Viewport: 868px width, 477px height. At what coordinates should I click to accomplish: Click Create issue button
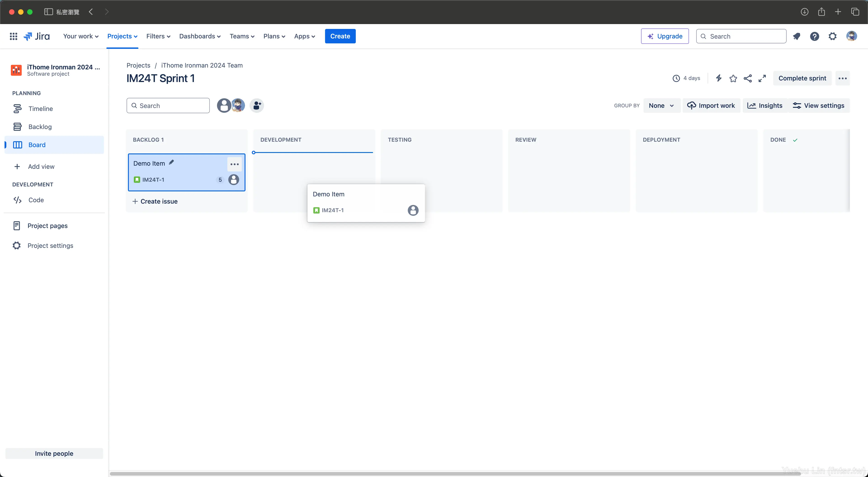[x=155, y=201]
